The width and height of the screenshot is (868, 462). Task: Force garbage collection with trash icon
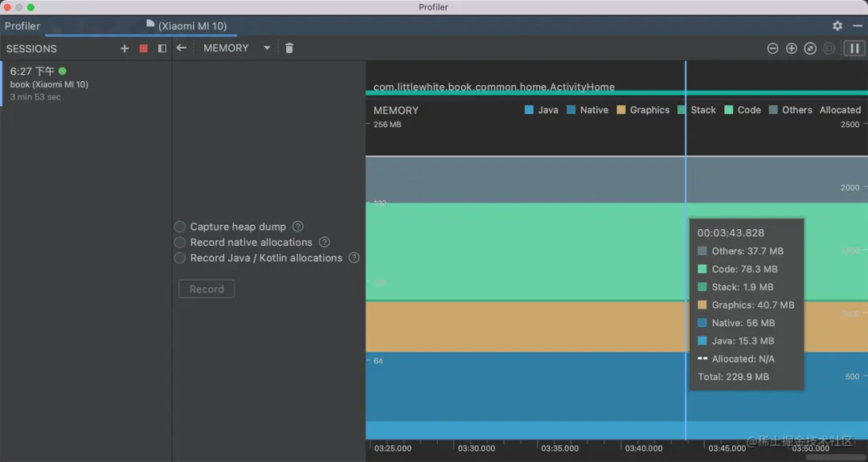click(289, 48)
